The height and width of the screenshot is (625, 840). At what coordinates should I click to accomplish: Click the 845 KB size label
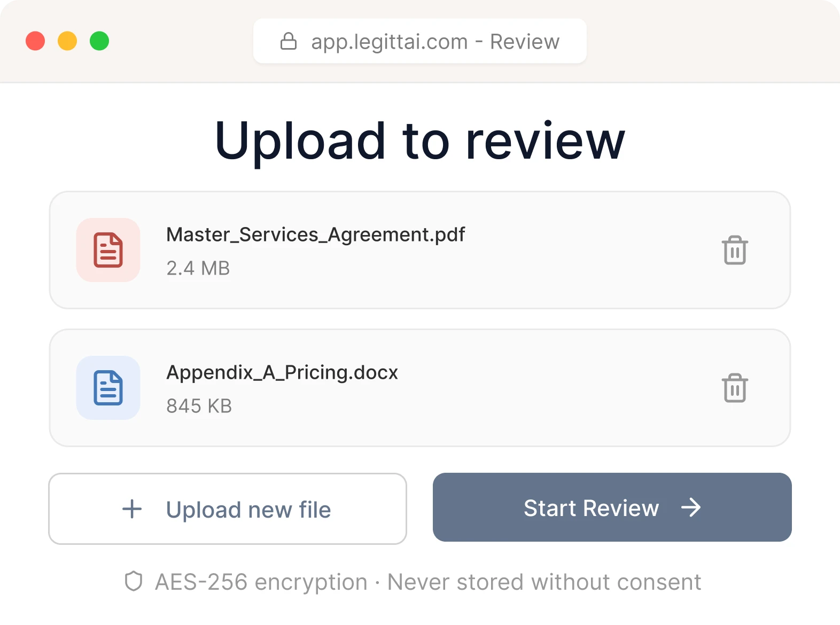tap(199, 406)
